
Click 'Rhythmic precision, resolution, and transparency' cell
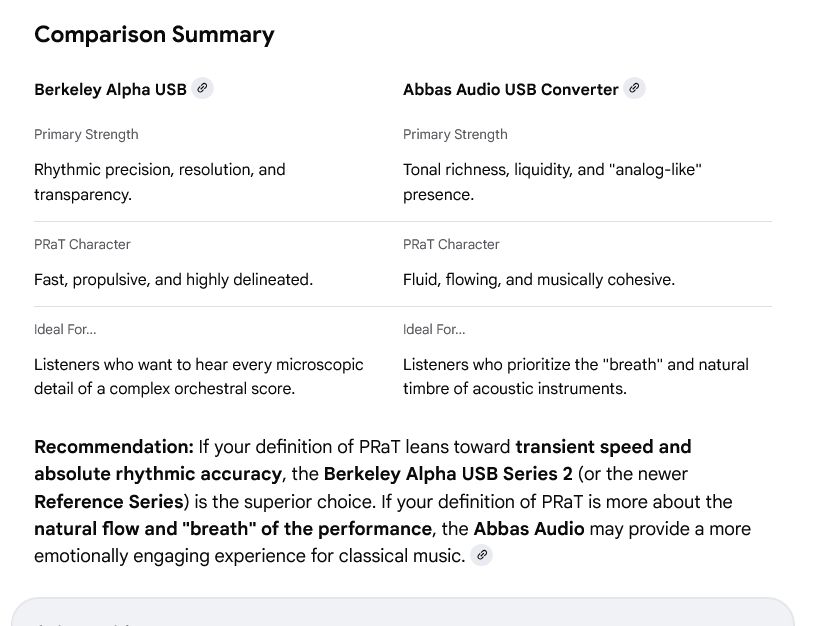(x=160, y=181)
